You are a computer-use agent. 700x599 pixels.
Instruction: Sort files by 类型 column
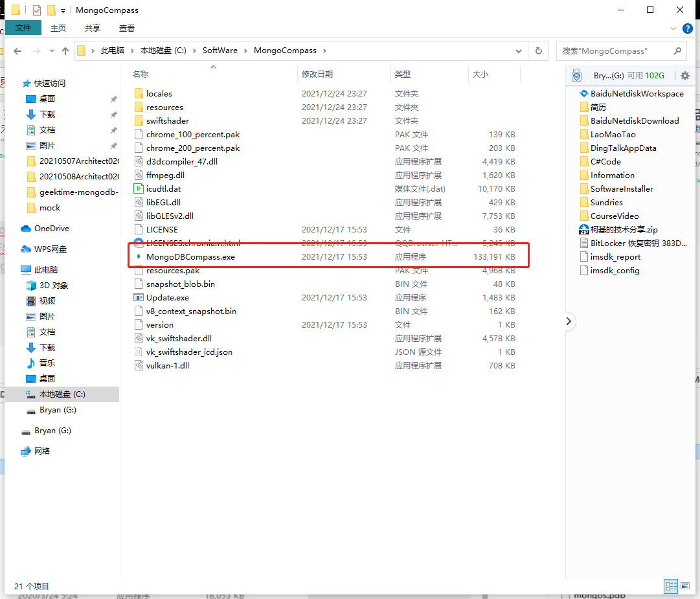(x=402, y=74)
